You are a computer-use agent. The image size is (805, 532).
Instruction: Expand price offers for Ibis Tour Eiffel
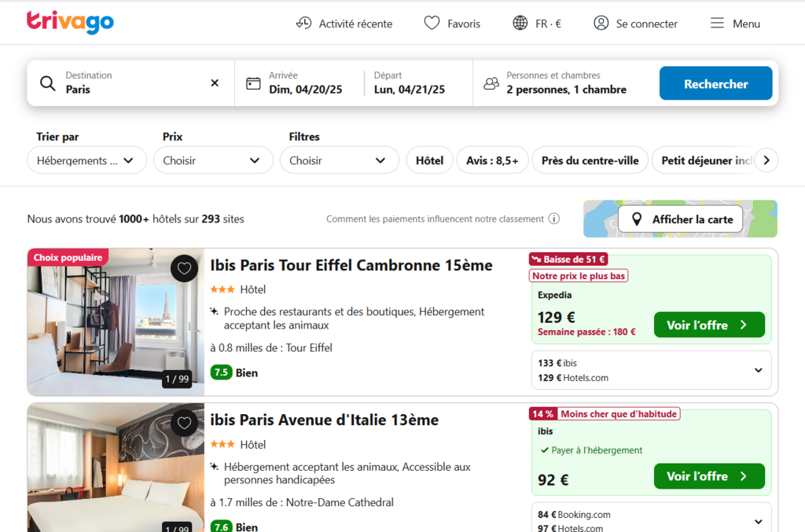[758, 369]
